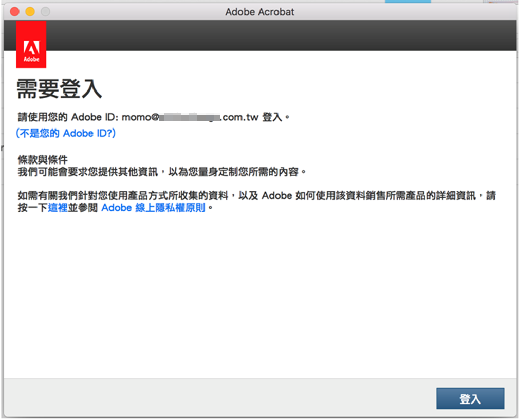The height and width of the screenshot is (420, 519).
Task: Select the Adobe ID email line
Action: coord(154,117)
